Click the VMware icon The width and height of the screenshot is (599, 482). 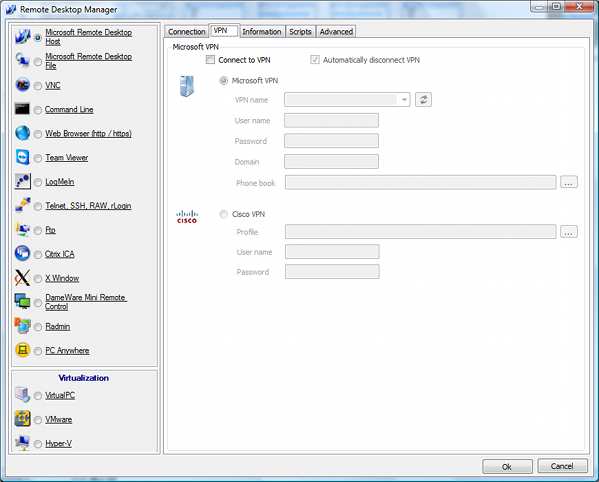click(x=23, y=419)
